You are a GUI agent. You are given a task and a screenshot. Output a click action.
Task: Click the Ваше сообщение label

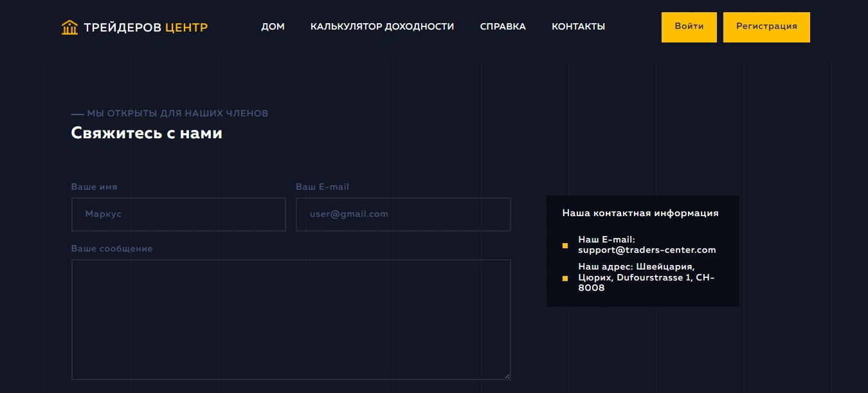click(x=112, y=248)
